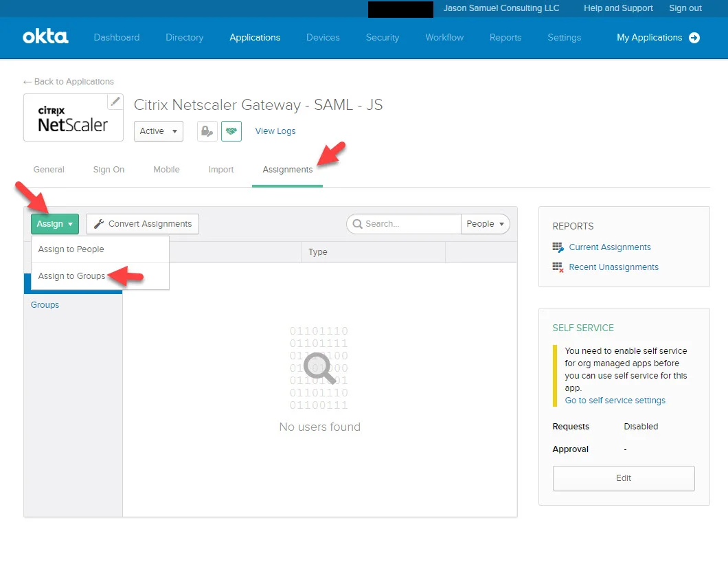
Task: Open Current Assignments report link
Action: click(610, 247)
